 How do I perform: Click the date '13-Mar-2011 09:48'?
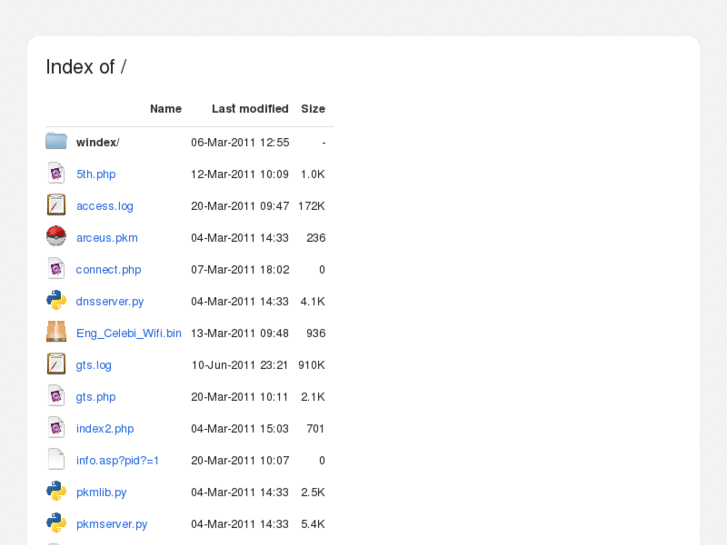point(240,333)
